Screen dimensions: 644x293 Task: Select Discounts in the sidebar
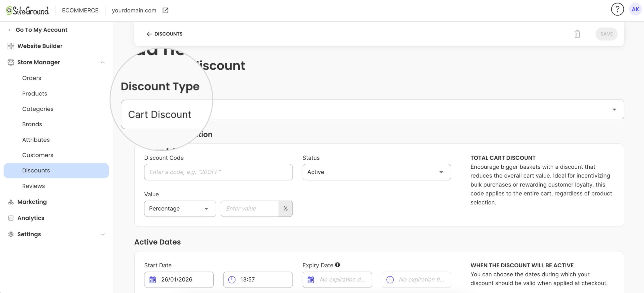(56, 171)
